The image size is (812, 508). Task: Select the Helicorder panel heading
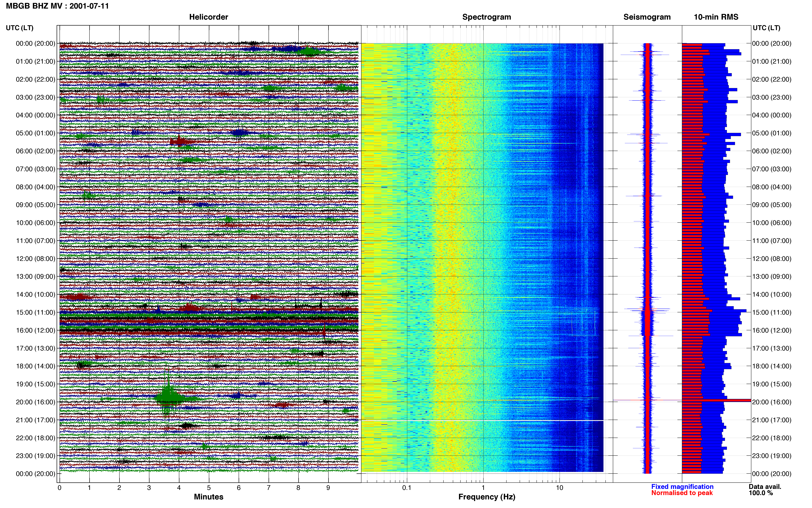point(209,17)
